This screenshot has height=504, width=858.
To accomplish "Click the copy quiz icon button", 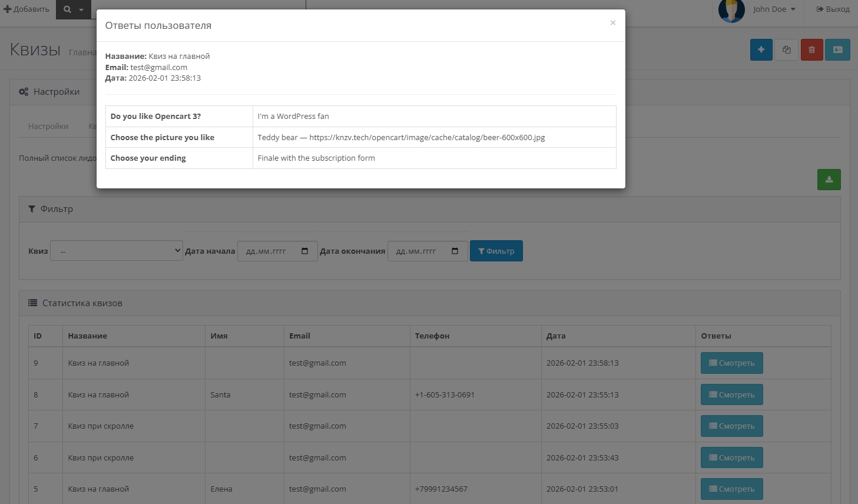I will (786, 50).
